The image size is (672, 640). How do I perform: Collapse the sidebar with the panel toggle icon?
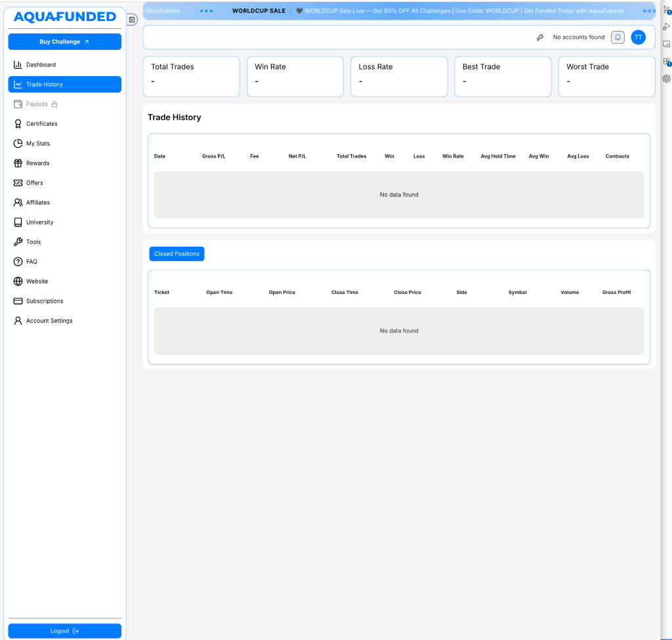(x=132, y=20)
